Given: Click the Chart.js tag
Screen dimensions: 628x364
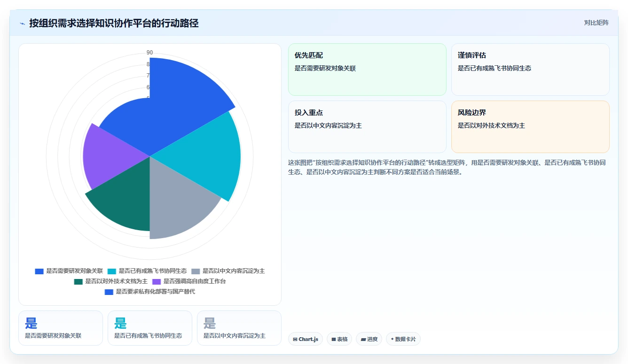Looking at the screenshot, I should [x=306, y=339].
